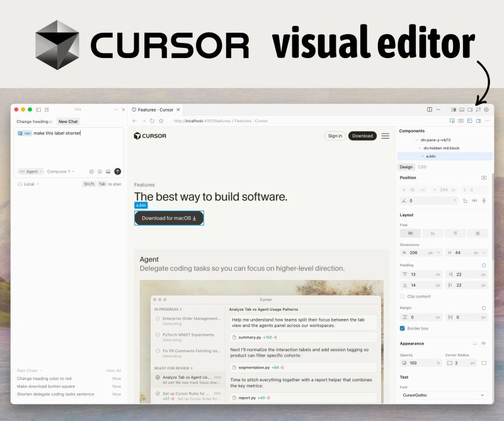
Task: Click the settings gear in the top-right toolbar
Action: click(486, 110)
